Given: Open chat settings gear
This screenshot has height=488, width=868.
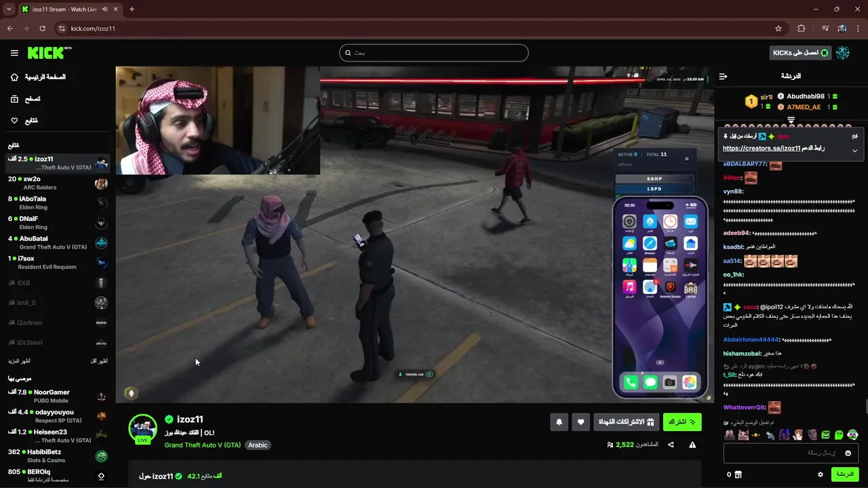Looking at the screenshot, I should (x=821, y=474).
